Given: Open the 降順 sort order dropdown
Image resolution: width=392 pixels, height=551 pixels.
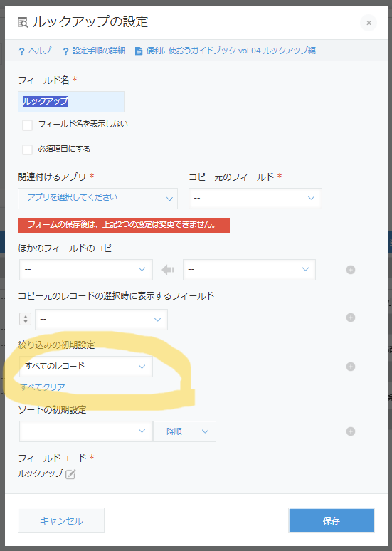Looking at the screenshot, I should point(184,431).
